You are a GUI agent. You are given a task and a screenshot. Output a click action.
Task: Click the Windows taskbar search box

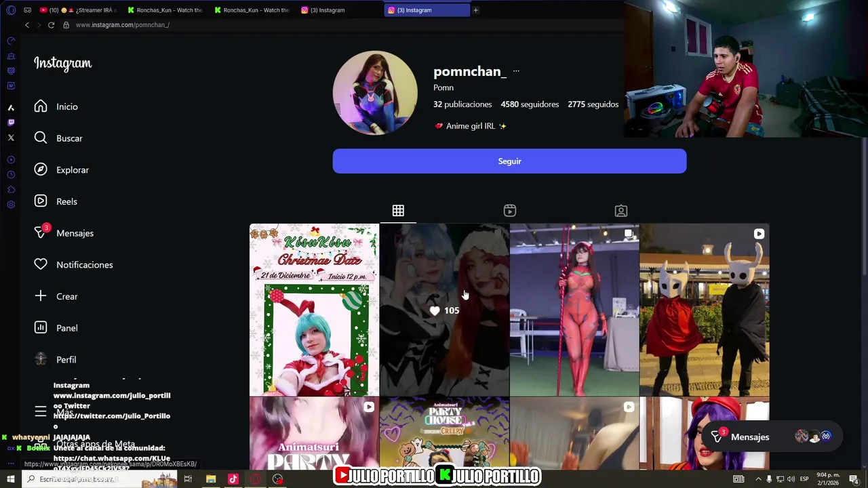coord(99,479)
